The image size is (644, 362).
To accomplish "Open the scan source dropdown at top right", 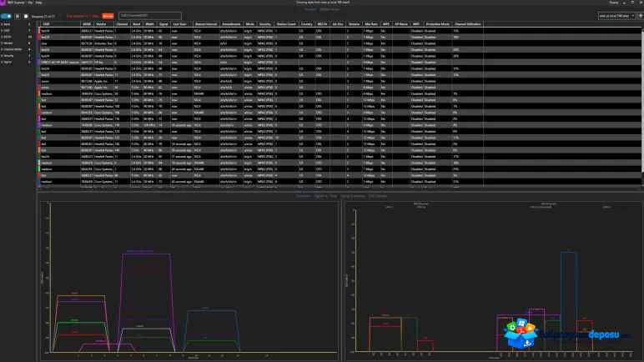I will (616, 16).
